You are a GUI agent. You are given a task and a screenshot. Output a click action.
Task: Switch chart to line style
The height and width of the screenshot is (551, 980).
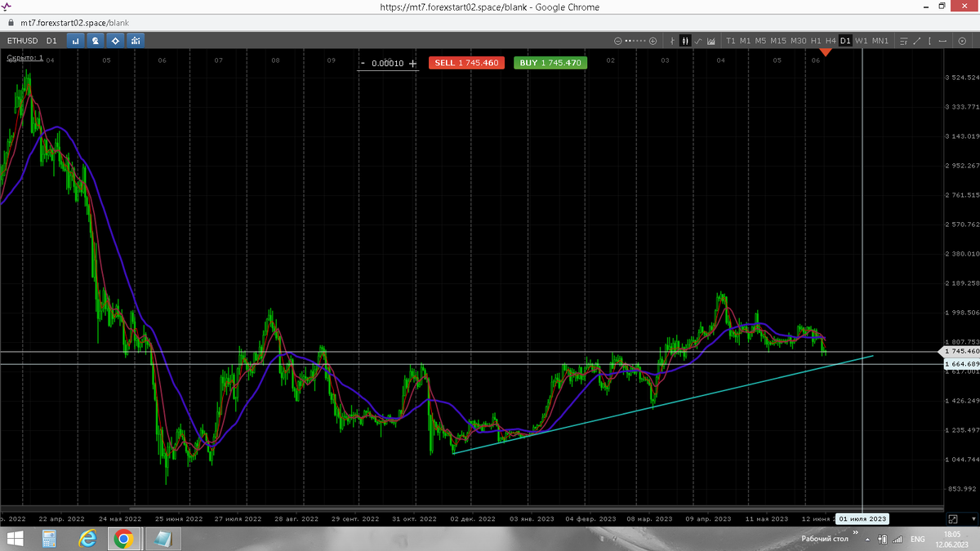point(698,41)
